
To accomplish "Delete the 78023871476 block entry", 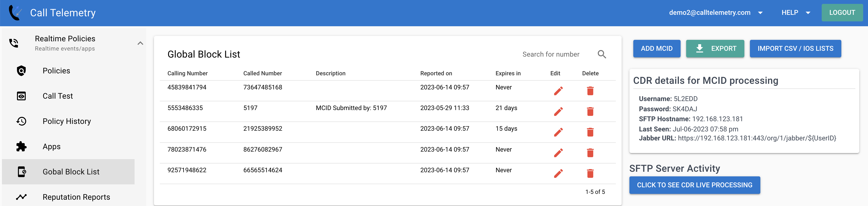I will [x=590, y=153].
